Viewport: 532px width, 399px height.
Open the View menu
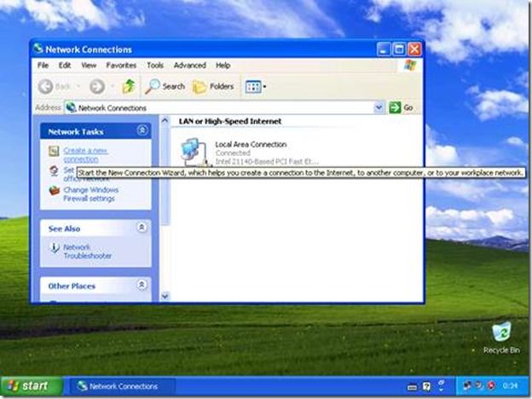click(89, 65)
